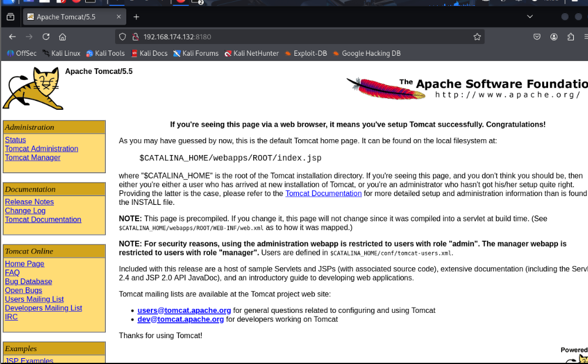Image resolution: width=588 pixels, height=364 pixels.
Task: Open the browser home page
Action: (63, 37)
